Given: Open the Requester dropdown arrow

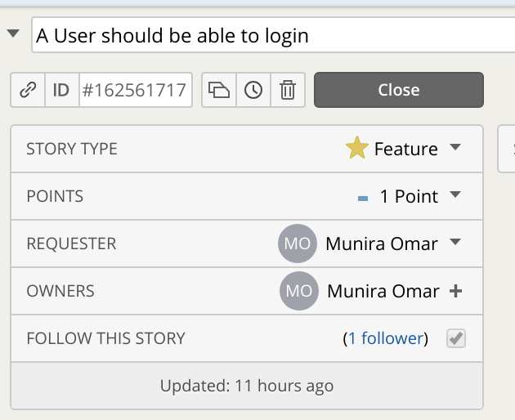Looking at the screenshot, I should pyautogui.click(x=456, y=243).
